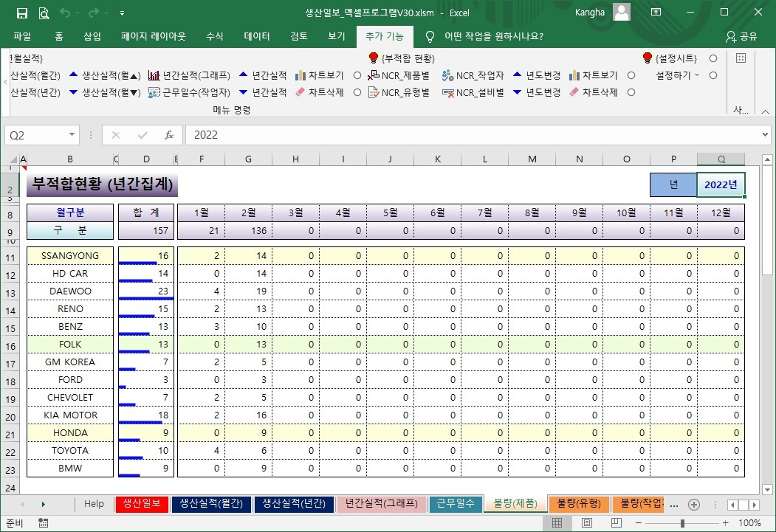
Task: Open the 데이터 ribbon tab
Action: (257, 36)
